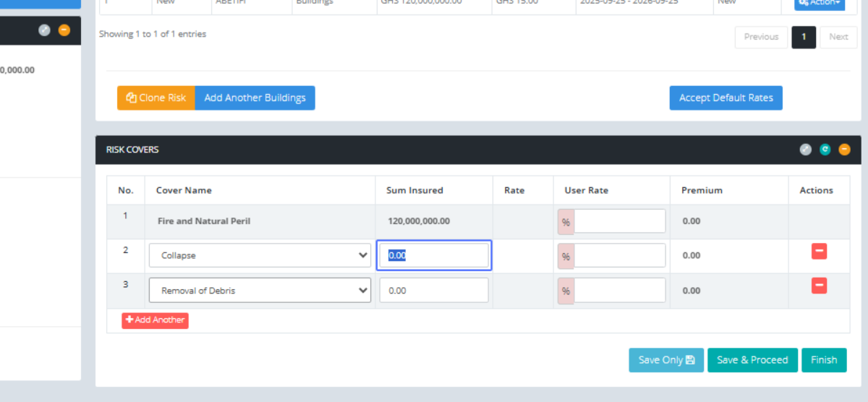Click the grey expand icon in left panel header
Viewport: 868px width, 402px height.
pyautogui.click(x=45, y=30)
